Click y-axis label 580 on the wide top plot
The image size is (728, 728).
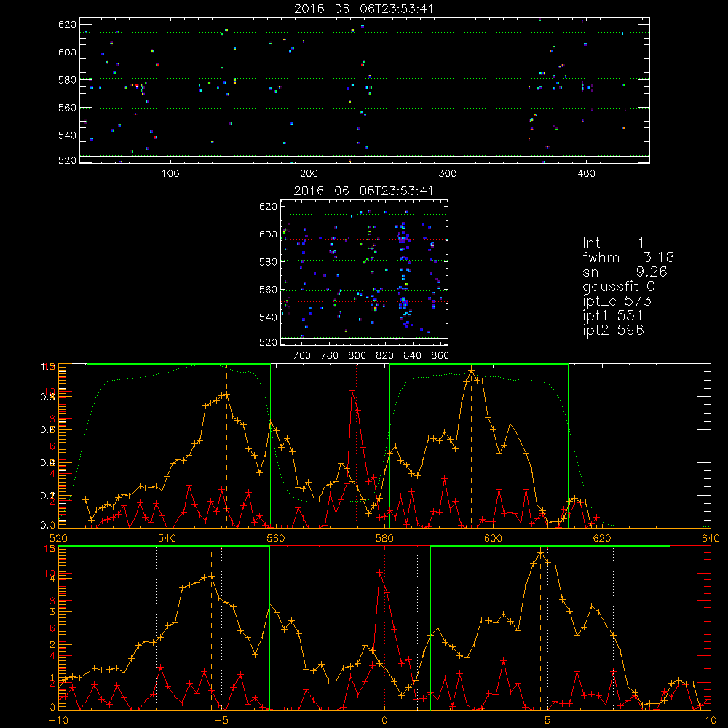[67, 80]
